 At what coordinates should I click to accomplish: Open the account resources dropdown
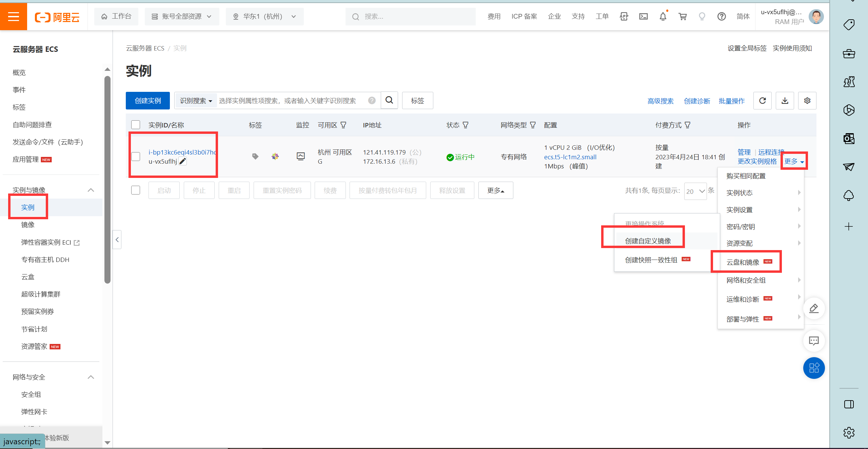(182, 16)
